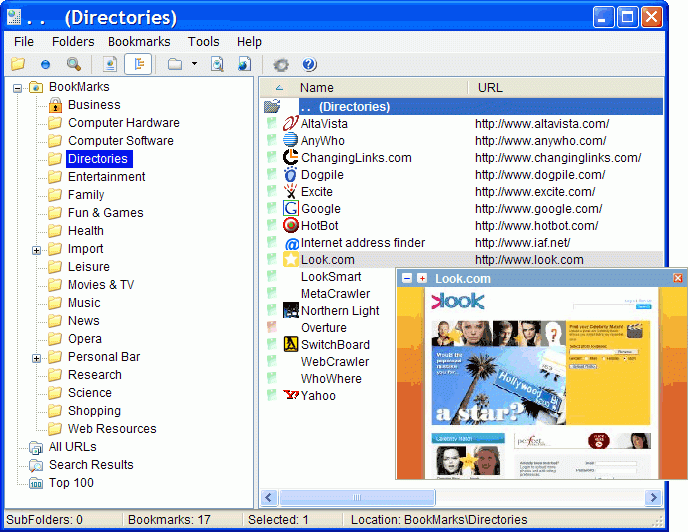Click the blue help question mark icon
Screen dimensions: 688x532
309,64
